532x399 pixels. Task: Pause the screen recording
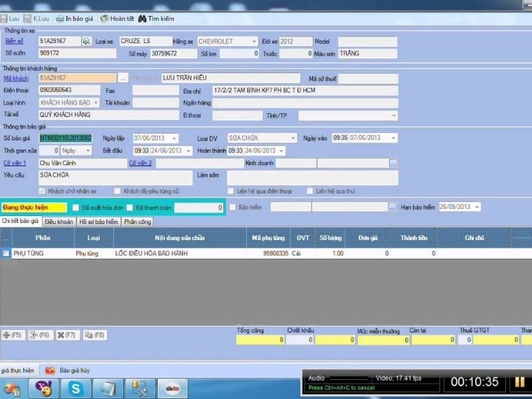tap(519, 382)
